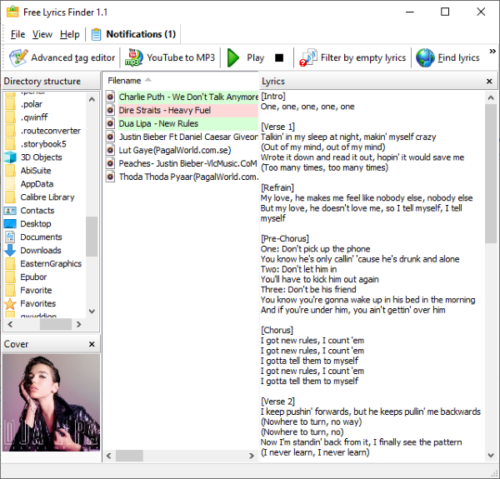Select the Downloads folder in directory tree
The height and width of the screenshot is (479, 500).
click(x=41, y=250)
